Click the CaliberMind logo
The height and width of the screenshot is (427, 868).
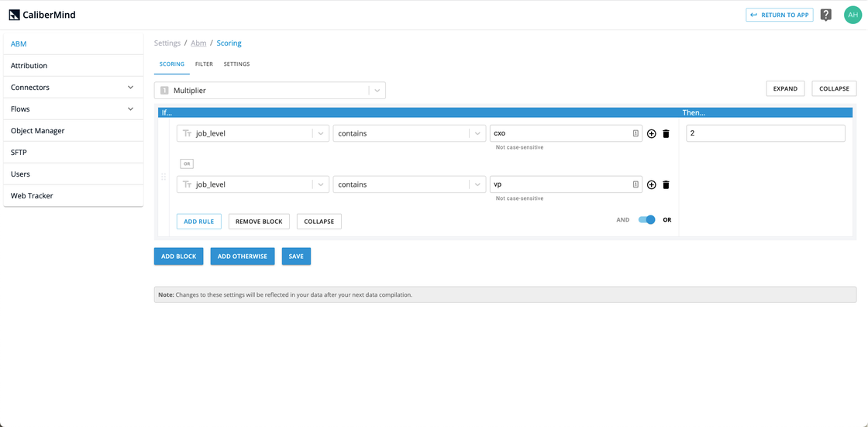click(x=42, y=15)
